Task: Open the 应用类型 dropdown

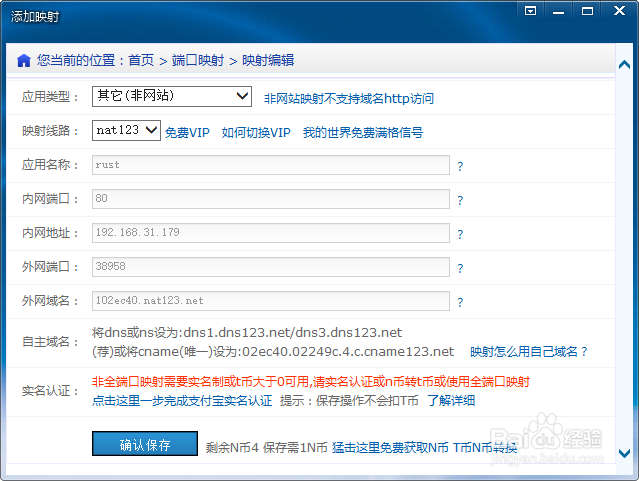Action: click(172, 96)
